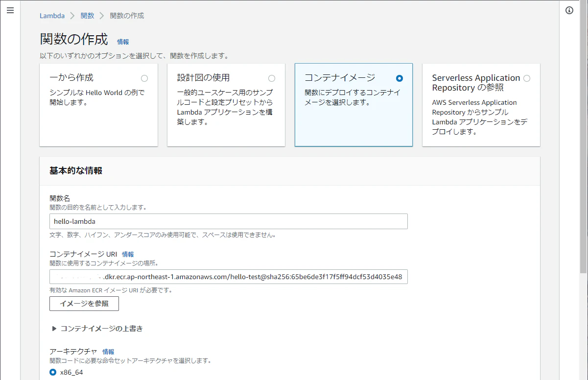The image size is (588, 380).
Task: Open the Lambda breadcrumb link
Action: [52, 15]
